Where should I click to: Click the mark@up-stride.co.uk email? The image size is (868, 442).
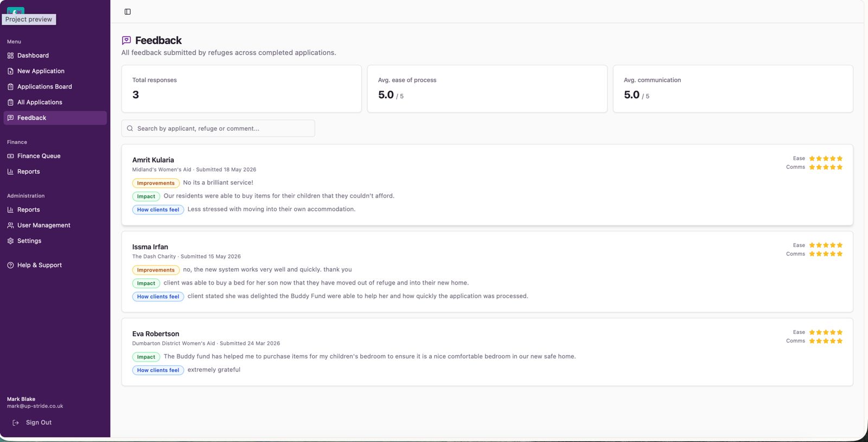click(35, 406)
